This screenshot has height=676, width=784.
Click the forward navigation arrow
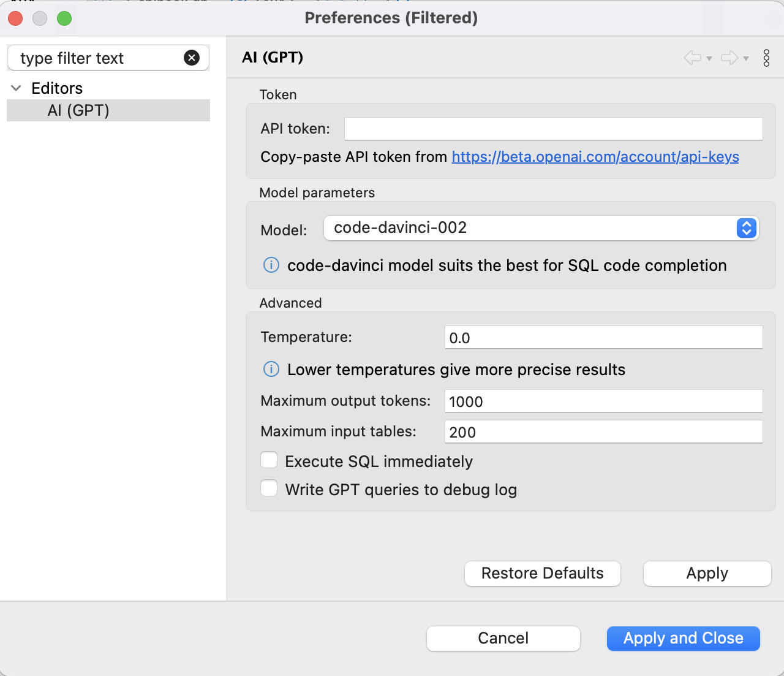729,58
